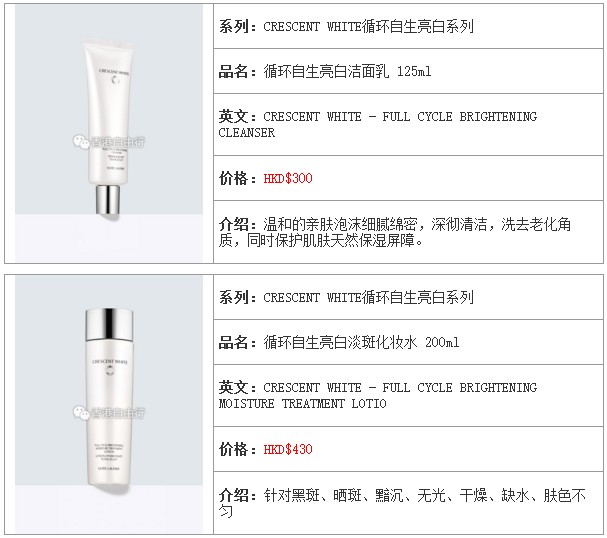Click the lotion bottle product image
The height and width of the screenshot is (538, 607).
pyautogui.click(x=109, y=404)
